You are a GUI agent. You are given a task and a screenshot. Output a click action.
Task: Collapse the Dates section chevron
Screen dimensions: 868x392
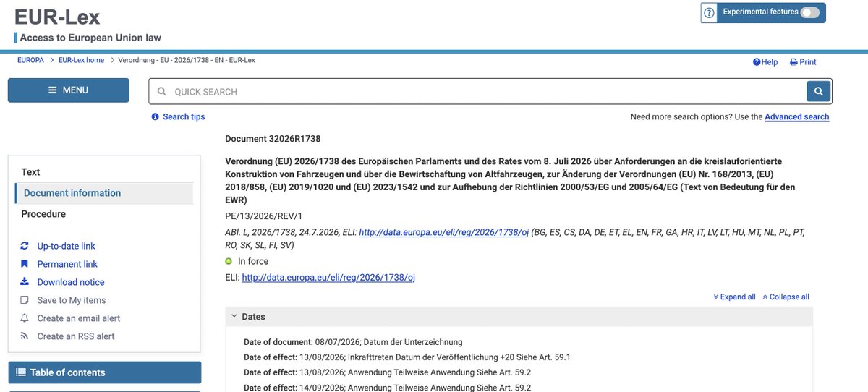[234, 316]
